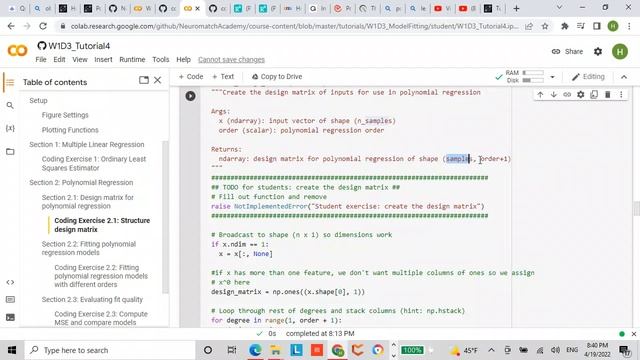Click Copy to Drive button
640x360 pixels.
click(x=277, y=76)
